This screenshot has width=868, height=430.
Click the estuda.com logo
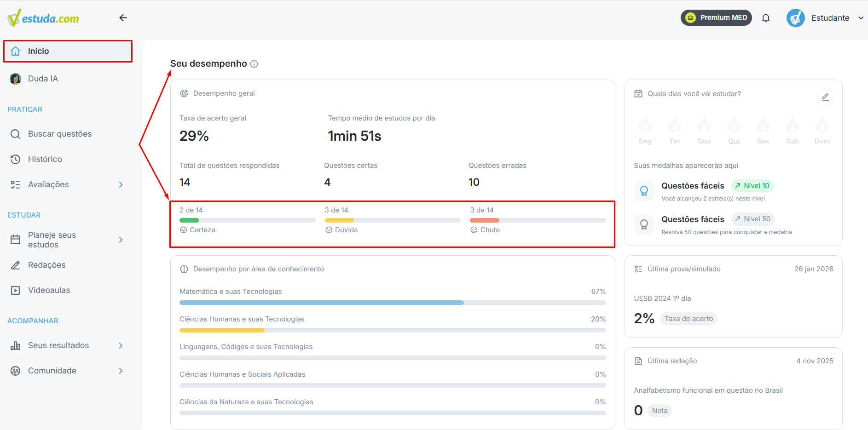point(43,18)
